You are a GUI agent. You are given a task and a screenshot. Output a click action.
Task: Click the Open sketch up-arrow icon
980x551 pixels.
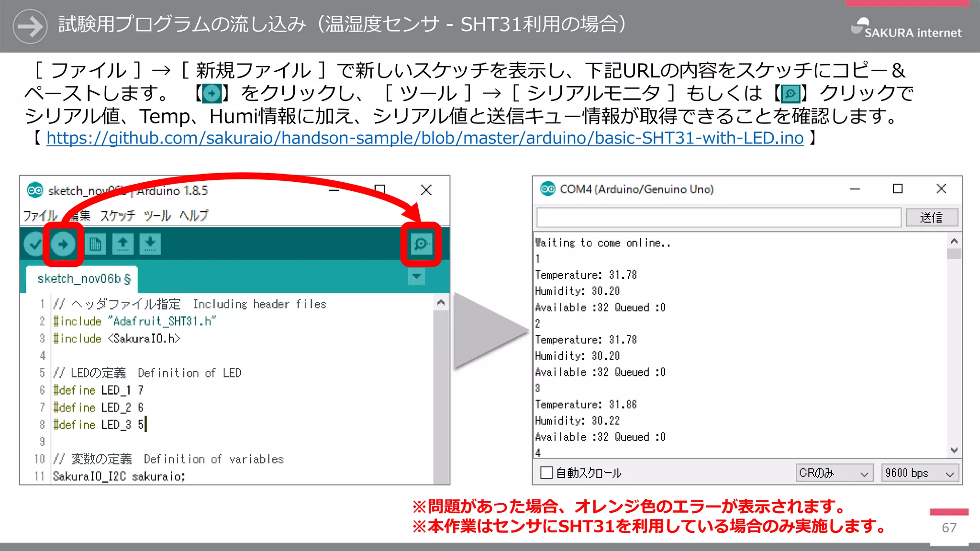122,244
